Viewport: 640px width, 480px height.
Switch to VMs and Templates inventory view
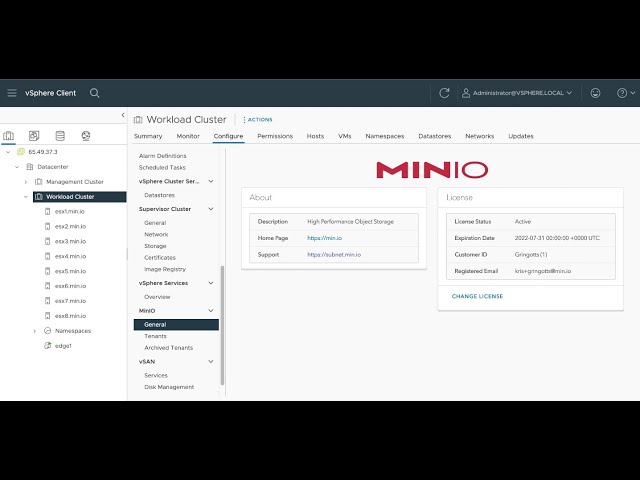pos(34,136)
